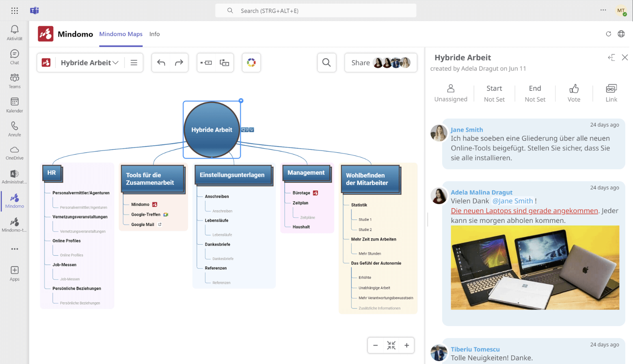Select the Mindomo sidebar app

15,201
